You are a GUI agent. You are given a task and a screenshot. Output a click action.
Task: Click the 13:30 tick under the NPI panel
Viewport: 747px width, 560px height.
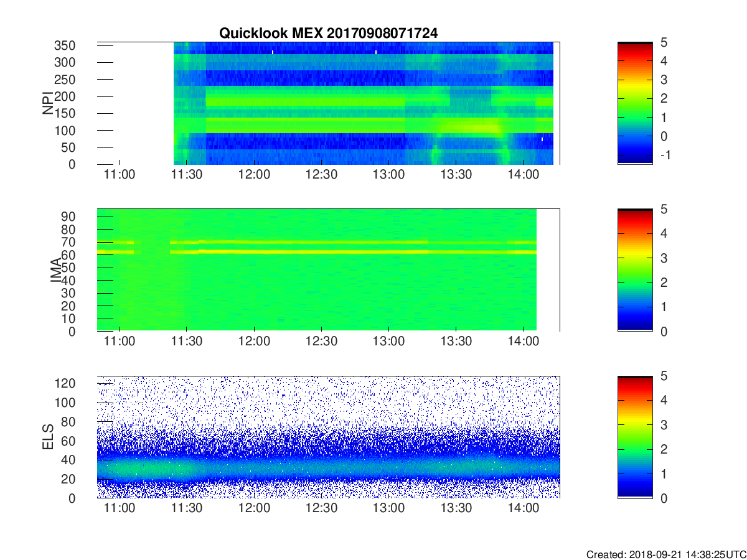(x=456, y=175)
